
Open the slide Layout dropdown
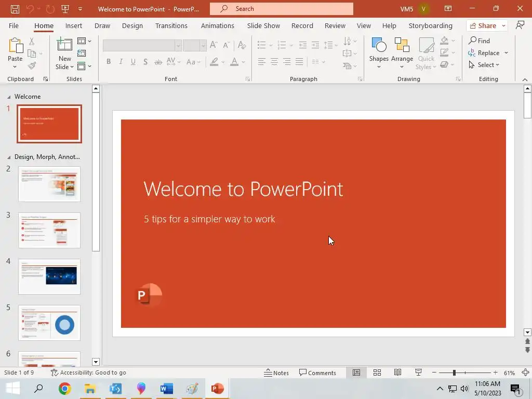(84, 41)
